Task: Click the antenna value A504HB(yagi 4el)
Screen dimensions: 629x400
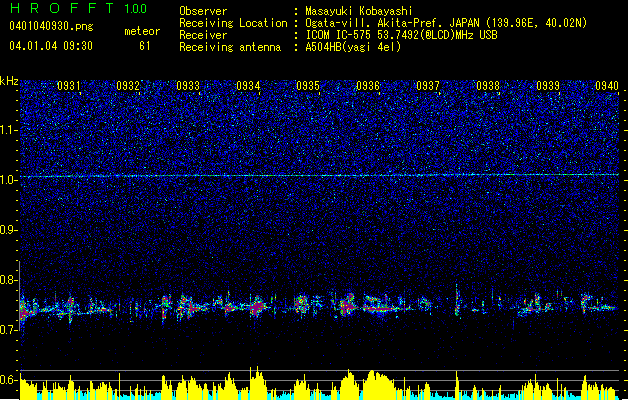Action: [x=353, y=47]
